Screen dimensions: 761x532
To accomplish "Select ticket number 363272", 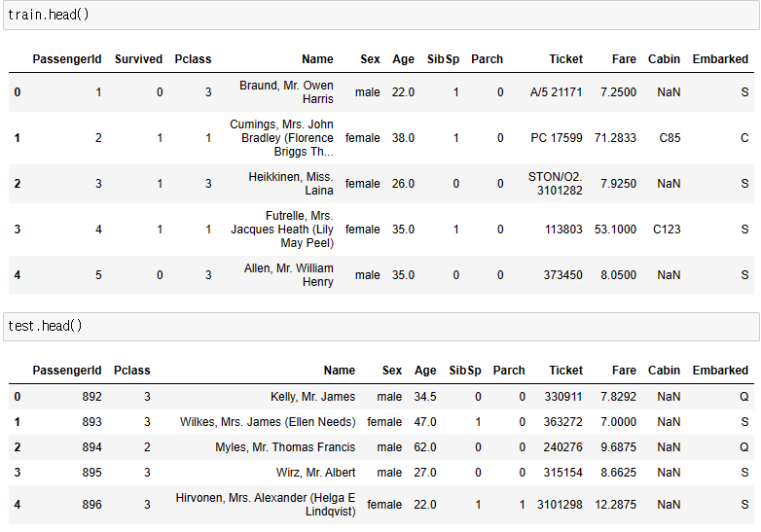I will [562, 422].
